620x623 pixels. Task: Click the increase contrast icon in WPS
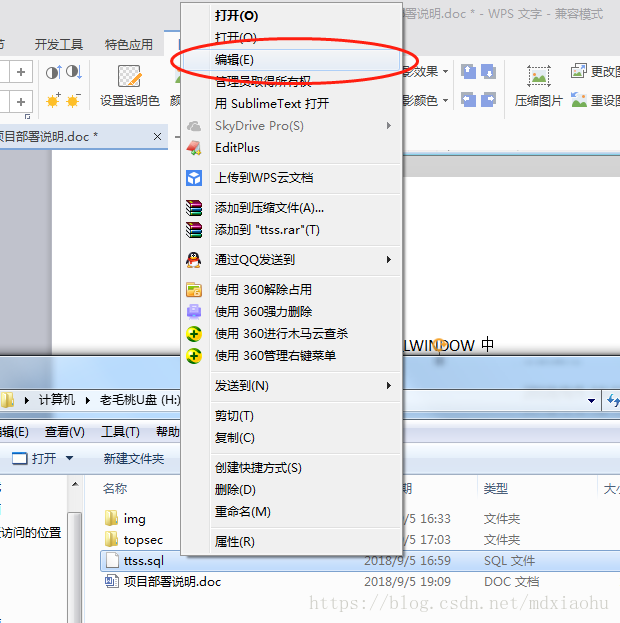54,72
